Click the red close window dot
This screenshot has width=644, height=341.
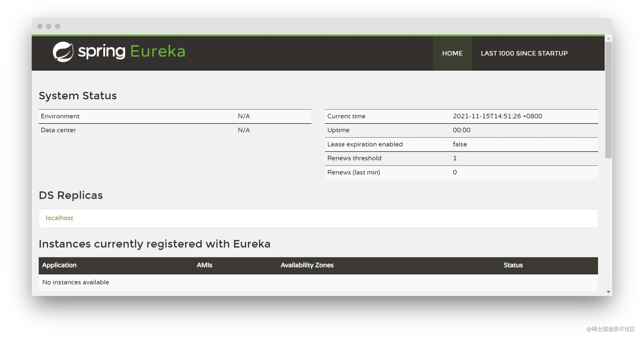(40, 26)
